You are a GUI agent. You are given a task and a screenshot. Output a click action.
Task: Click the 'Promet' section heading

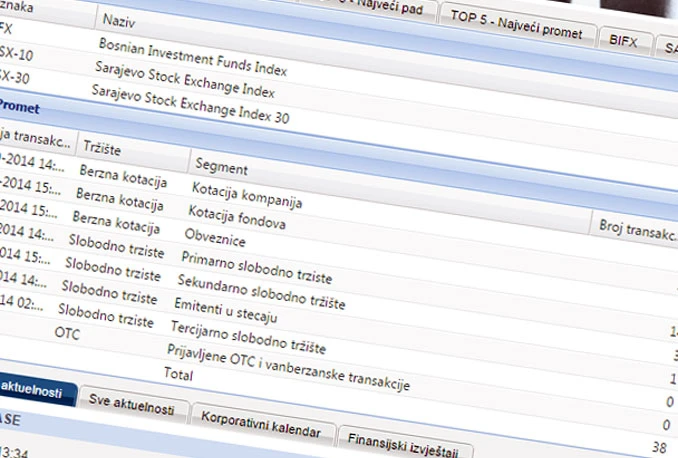coord(19,106)
